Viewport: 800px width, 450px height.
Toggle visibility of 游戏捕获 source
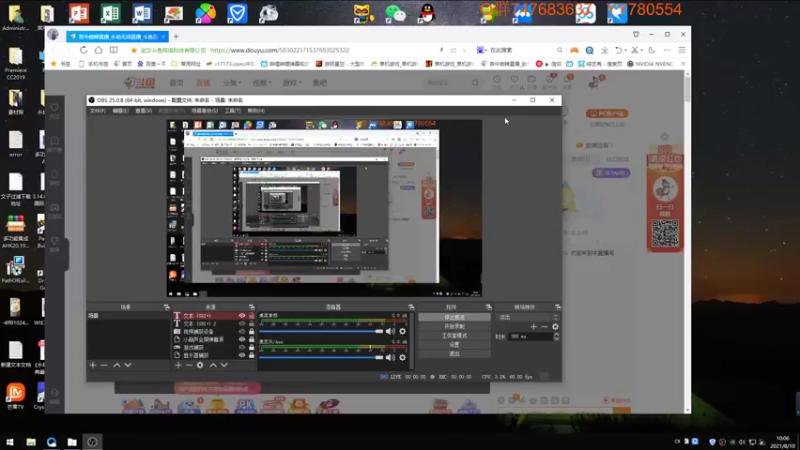(242, 347)
